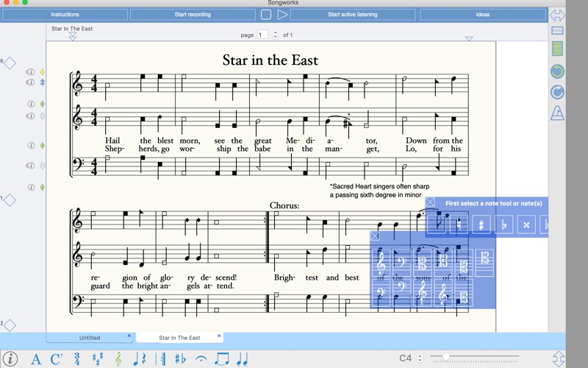The height and width of the screenshot is (368, 588).
Task: Click Start recording
Action: 193,15
